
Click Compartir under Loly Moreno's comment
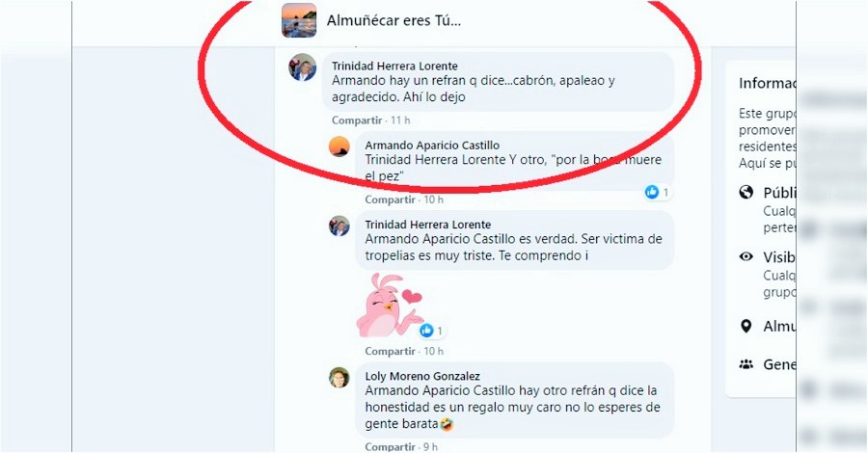click(390, 447)
